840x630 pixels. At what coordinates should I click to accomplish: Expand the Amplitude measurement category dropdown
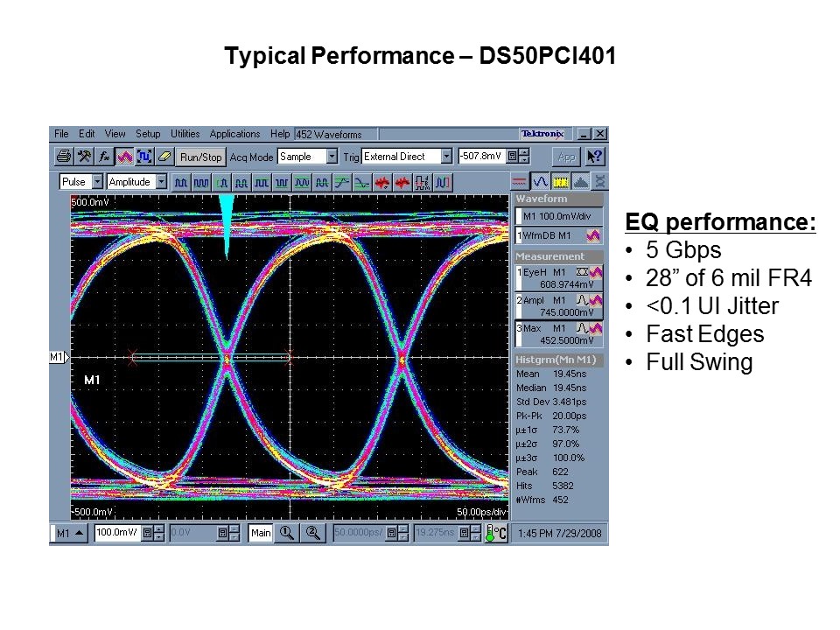164,180
